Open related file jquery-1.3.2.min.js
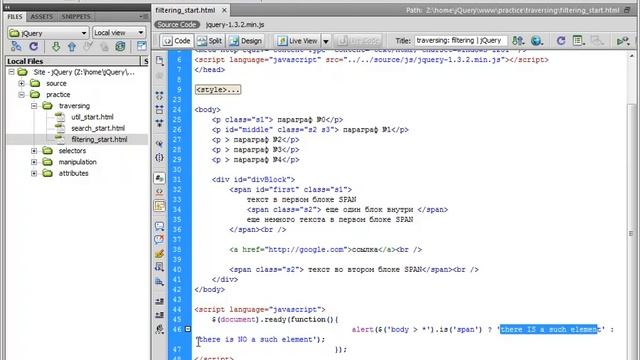The image size is (640, 360). (x=235, y=24)
